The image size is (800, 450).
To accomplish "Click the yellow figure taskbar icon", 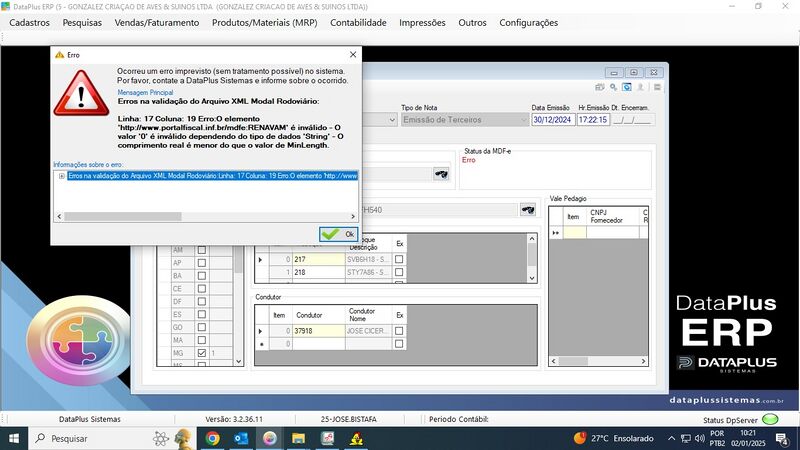I will pyautogui.click(x=356, y=438).
